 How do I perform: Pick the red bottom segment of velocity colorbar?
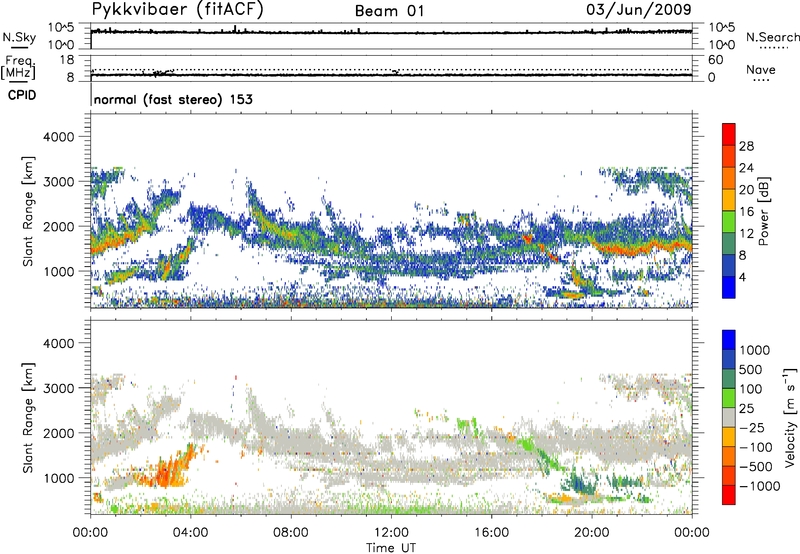point(729,495)
